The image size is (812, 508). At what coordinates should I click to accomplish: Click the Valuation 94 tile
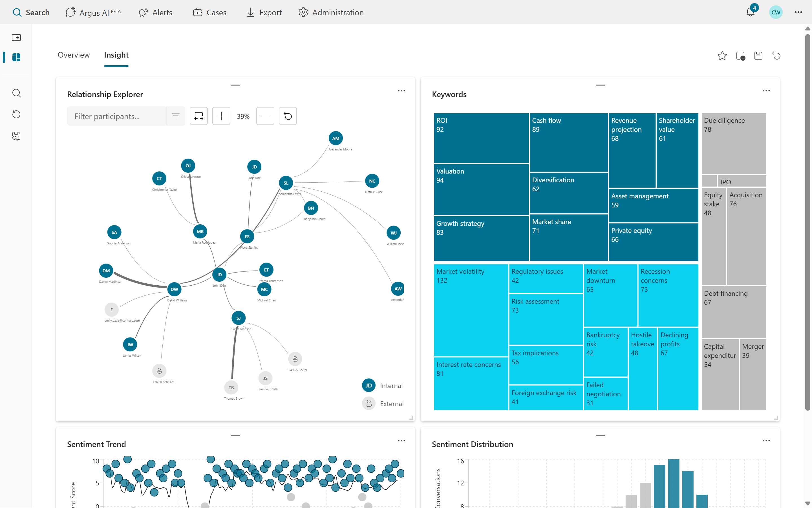pyautogui.click(x=481, y=189)
